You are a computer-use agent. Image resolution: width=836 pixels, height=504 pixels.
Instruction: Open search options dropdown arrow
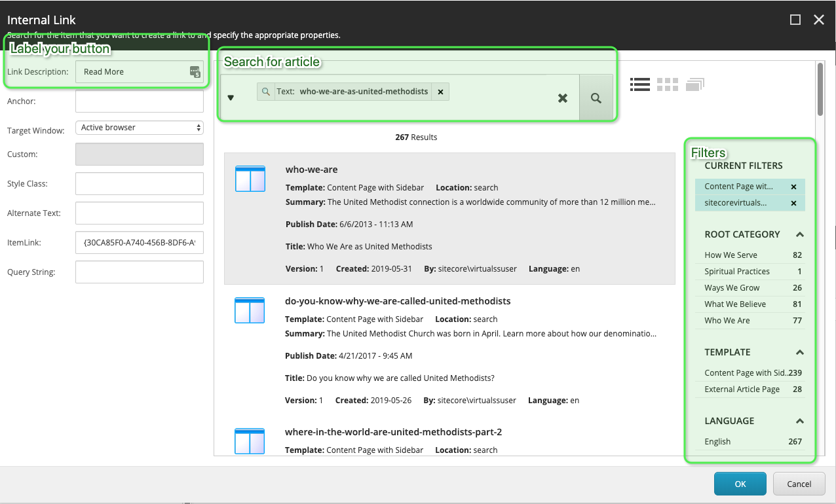(x=231, y=98)
